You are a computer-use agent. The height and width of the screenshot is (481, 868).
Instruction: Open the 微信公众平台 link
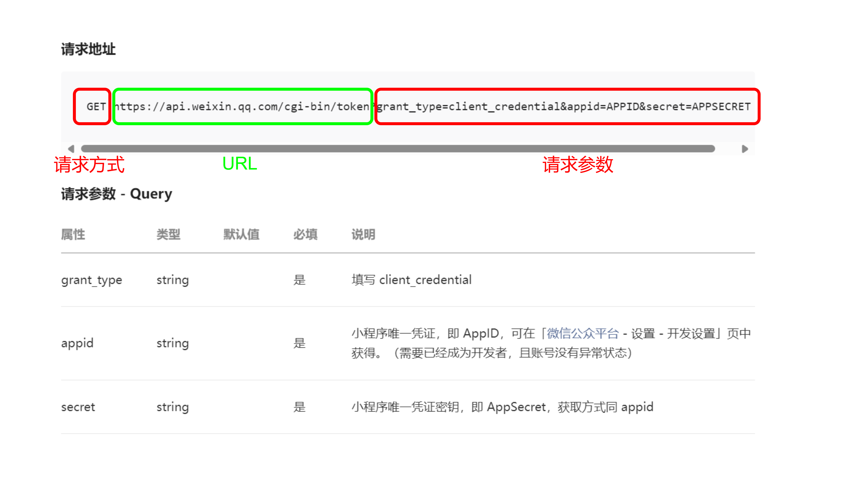pyautogui.click(x=583, y=333)
